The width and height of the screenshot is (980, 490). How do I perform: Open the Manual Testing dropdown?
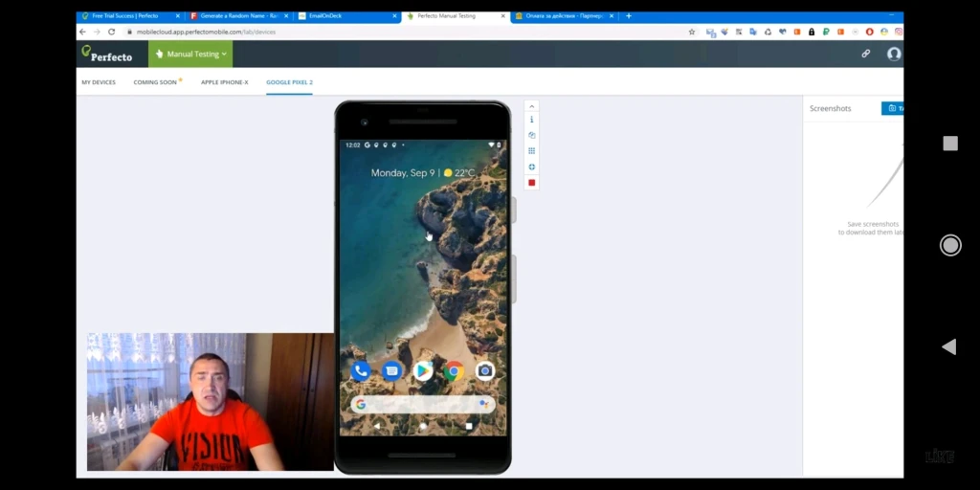tap(190, 54)
